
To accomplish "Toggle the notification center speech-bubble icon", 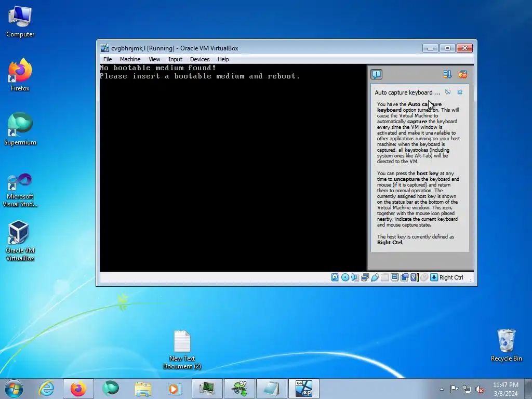I will coord(376,74).
